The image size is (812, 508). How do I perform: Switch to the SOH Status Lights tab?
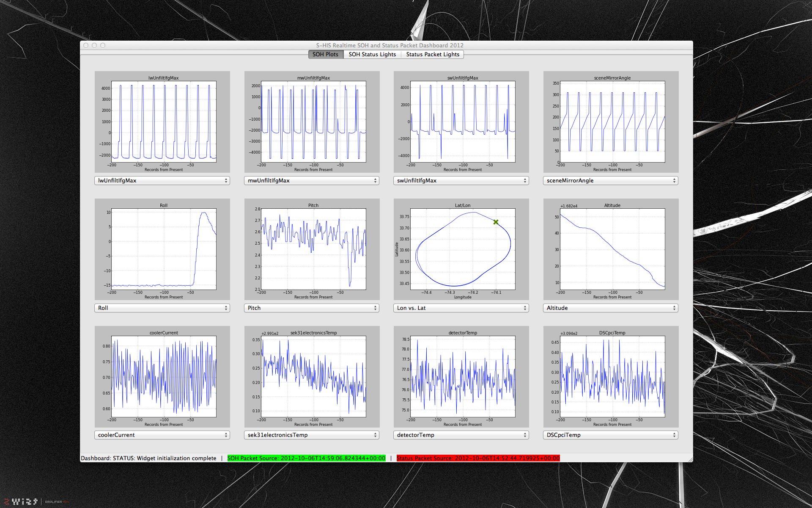point(372,54)
